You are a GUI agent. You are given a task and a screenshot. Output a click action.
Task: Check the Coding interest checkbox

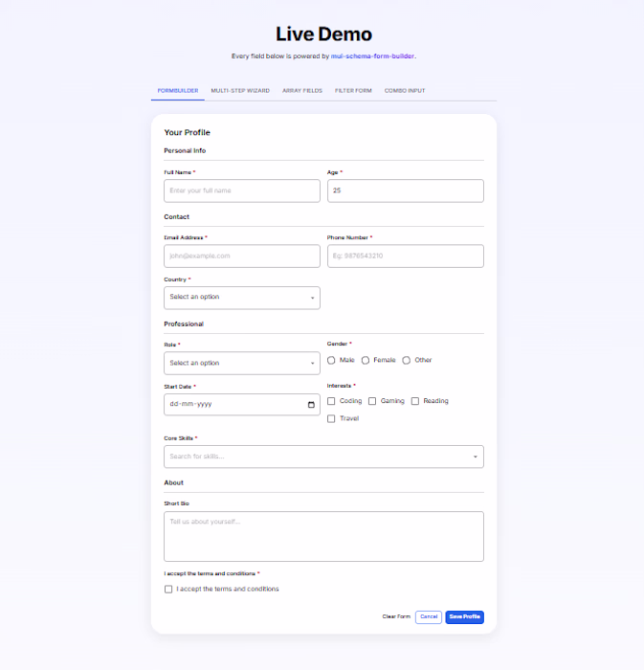coord(331,401)
